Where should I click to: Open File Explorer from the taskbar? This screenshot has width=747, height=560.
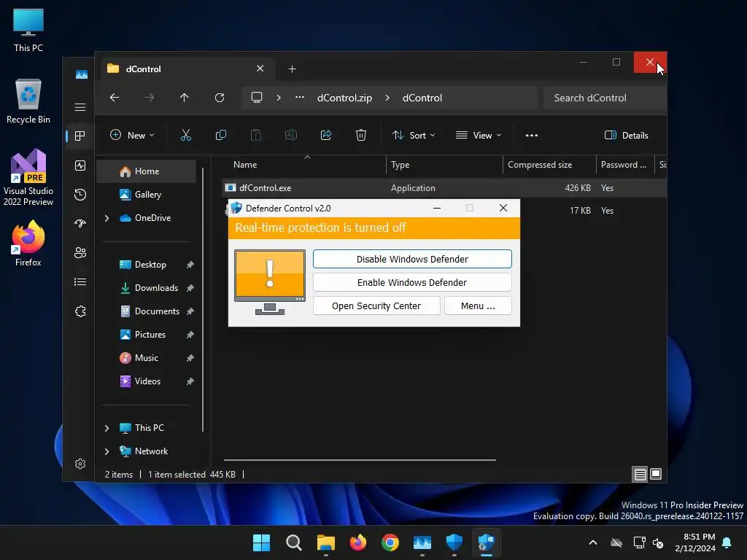[326, 542]
